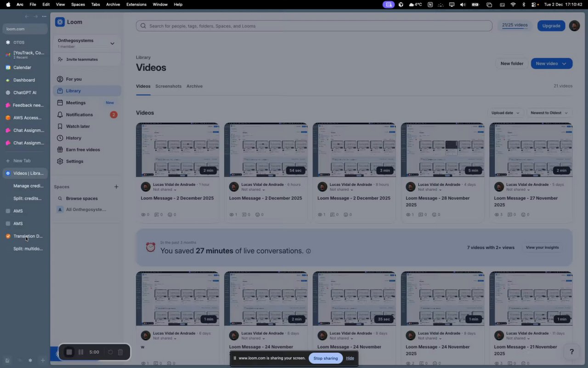The height and width of the screenshot is (368, 588).
Task: Click the reactions icon on the 8 hours video
Action: (346, 215)
